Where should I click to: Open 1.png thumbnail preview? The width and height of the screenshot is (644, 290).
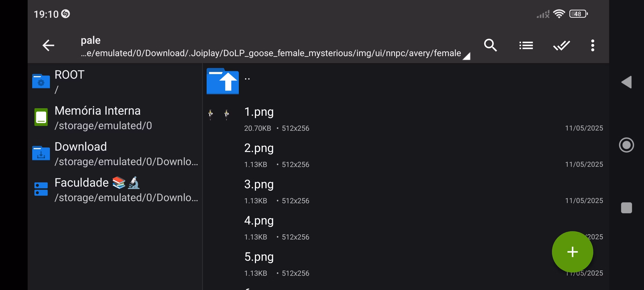click(219, 115)
